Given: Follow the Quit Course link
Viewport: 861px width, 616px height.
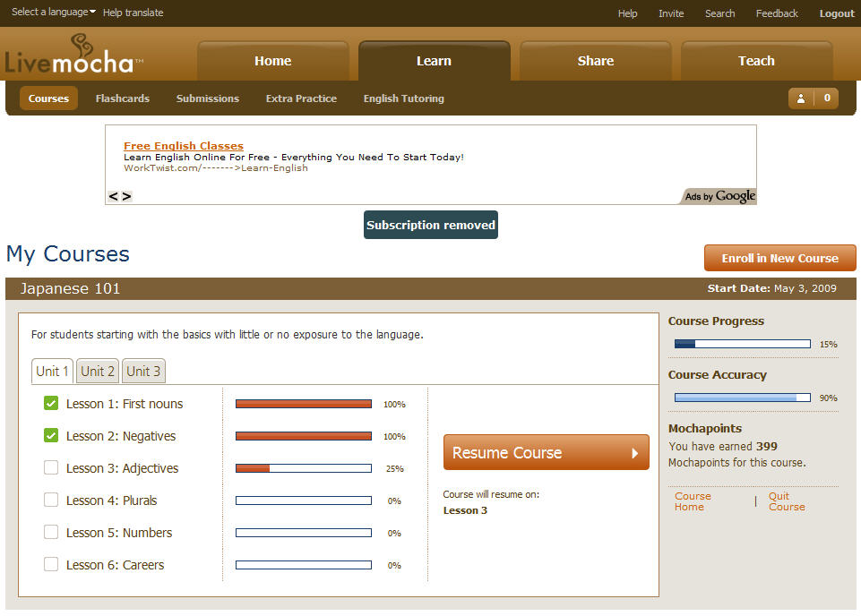Looking at the screenshot, I should [787, 501].
